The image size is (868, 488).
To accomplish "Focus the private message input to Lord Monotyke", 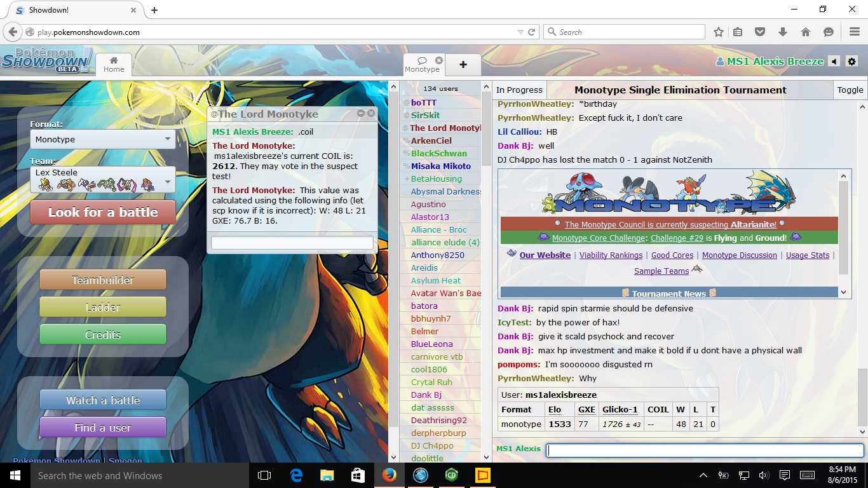I will [292, 243].
